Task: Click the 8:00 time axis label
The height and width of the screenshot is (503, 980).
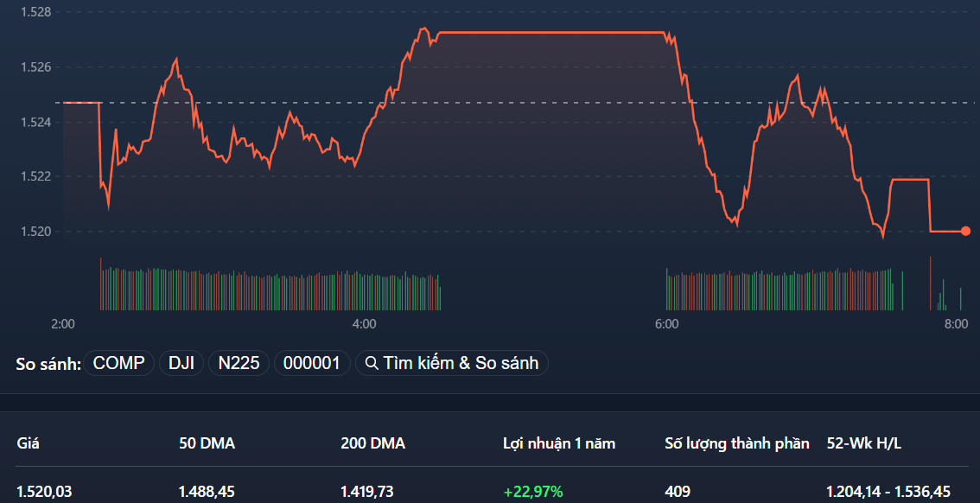Action: tap(956, 324)
